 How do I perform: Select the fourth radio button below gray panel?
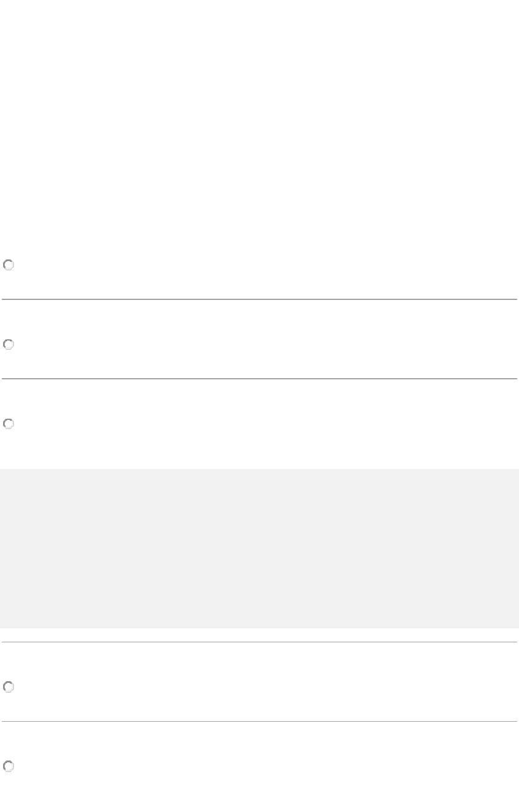click(x=8, y=688)
